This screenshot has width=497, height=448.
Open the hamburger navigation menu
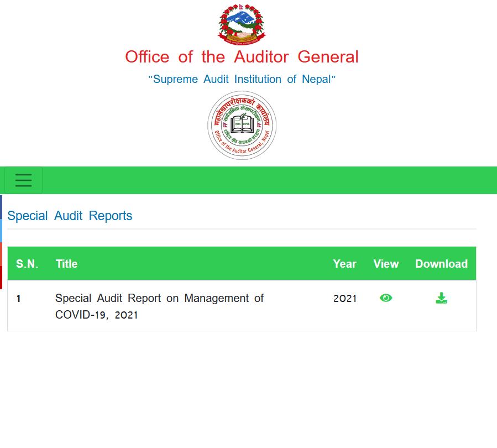coord(23,180)
